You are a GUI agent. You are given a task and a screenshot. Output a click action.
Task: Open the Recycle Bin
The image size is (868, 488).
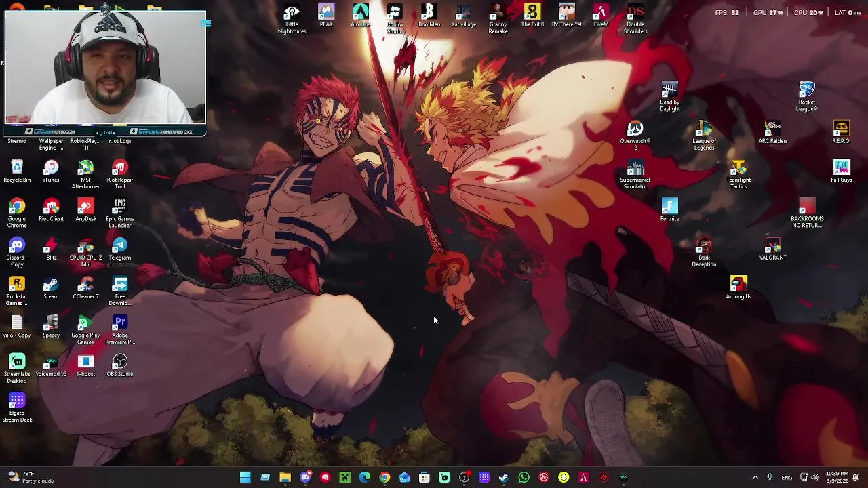[x=17, y=171]
